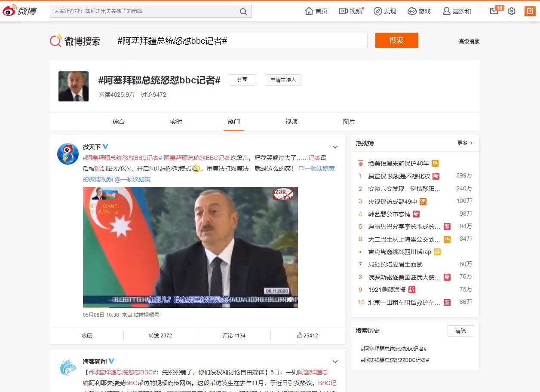Screen dimensions: 540x392
Task: Select history item #阿塞拜疆总统怒怼bbc记者#
Action: click(x=394, y=349)
